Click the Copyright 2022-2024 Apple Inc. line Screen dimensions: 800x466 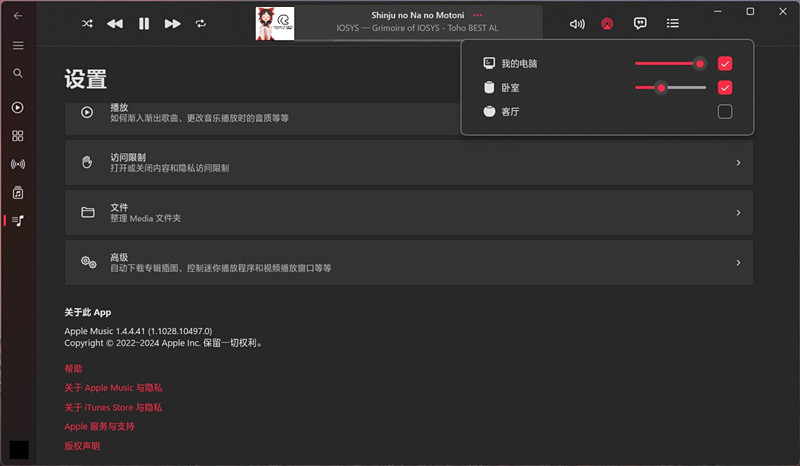pyautogui.click(x=164, y=343)
